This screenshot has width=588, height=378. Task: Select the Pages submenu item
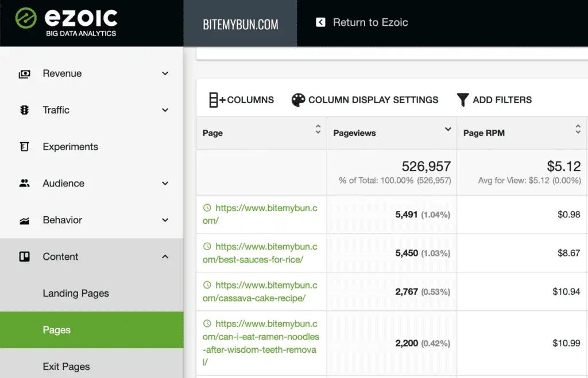(x=91, y=330)
